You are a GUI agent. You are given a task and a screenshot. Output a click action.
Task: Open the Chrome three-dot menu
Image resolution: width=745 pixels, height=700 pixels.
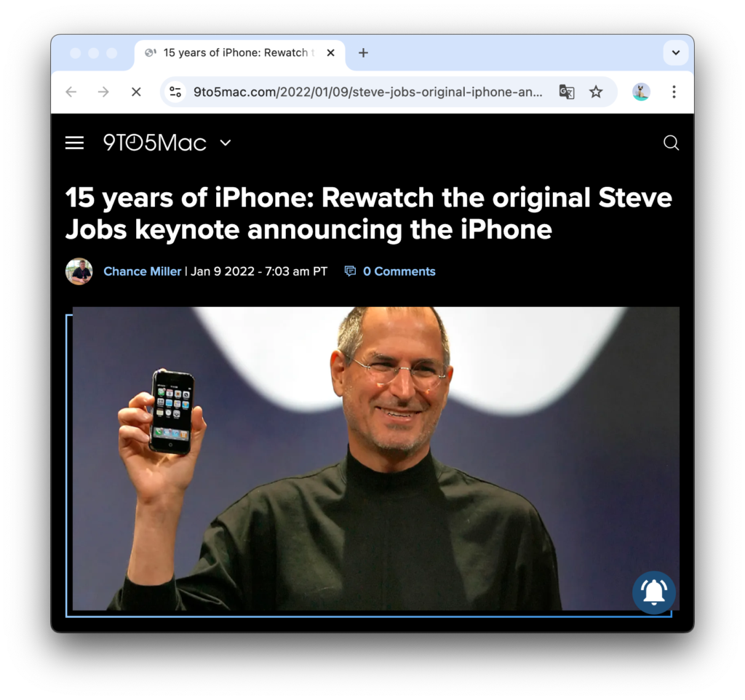674,92
